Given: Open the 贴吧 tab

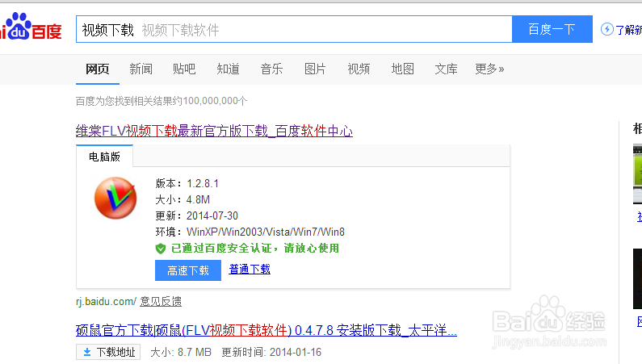Looking at the screenshot, I should [x=184, y=69].
